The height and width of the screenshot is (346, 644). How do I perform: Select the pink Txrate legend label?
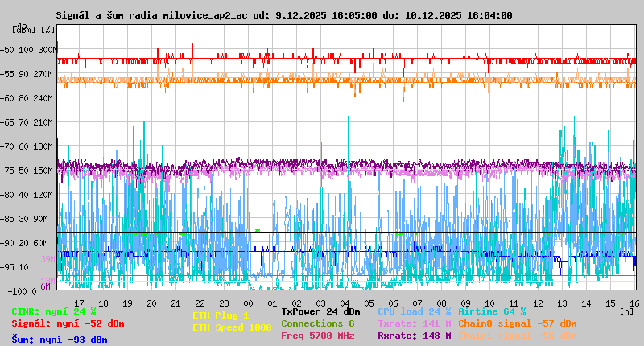click(x=414, y=323)
